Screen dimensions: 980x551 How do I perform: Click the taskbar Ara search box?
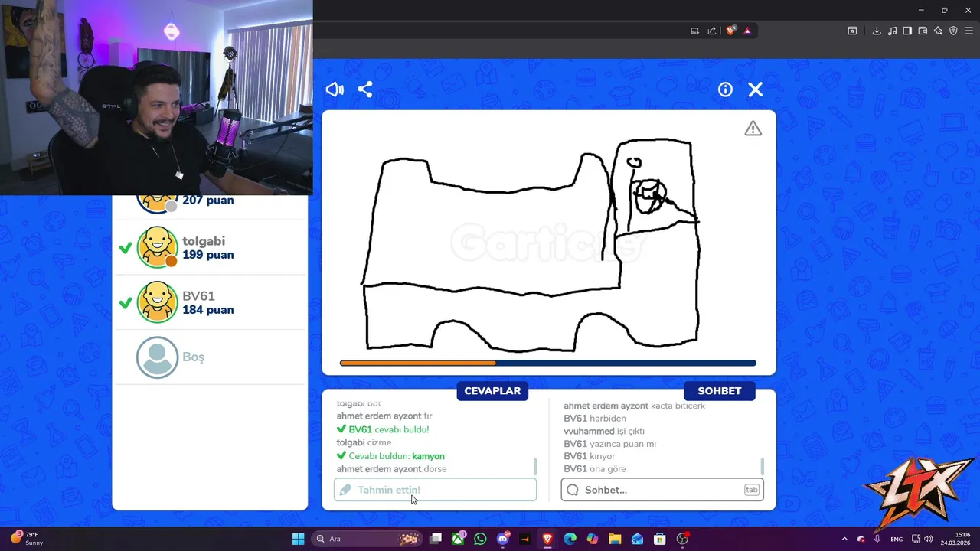pyautogui.click(x=367, y=539)
